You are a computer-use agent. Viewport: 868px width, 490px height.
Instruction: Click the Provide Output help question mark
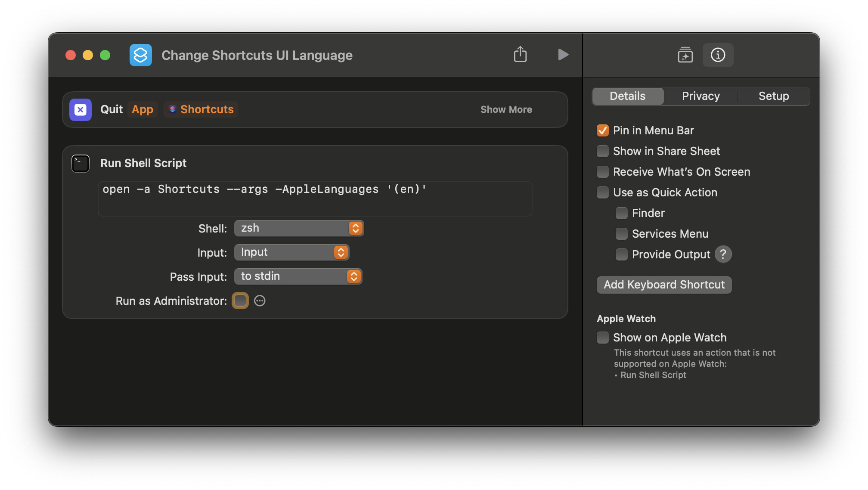tap(723, 254)
